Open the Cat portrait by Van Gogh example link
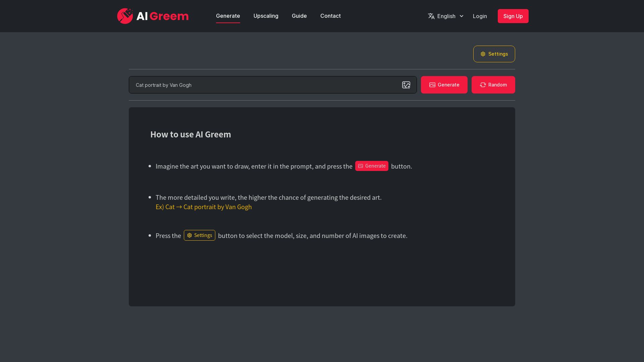The image size is (644, 362). 217,207
